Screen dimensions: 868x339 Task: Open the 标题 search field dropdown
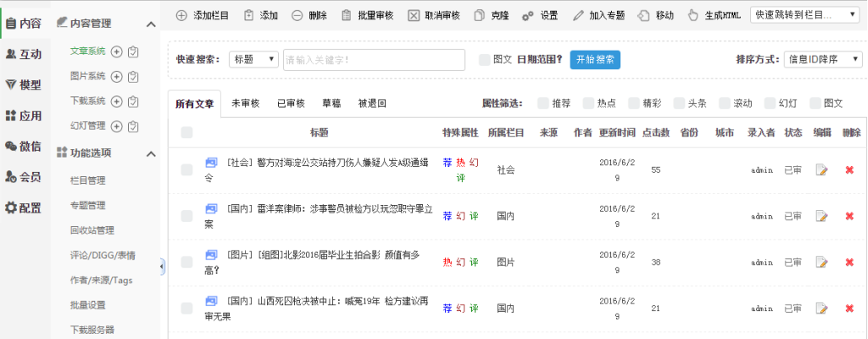[x=254, y=60]
